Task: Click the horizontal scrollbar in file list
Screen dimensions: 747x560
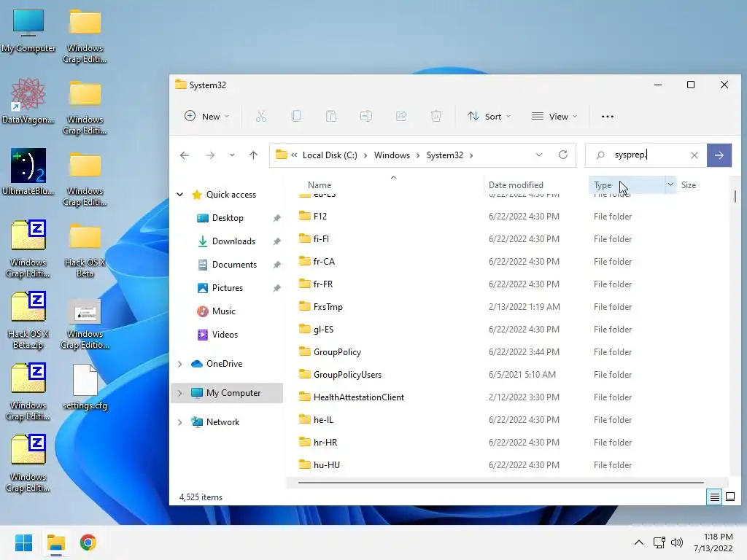Action: 500,483
